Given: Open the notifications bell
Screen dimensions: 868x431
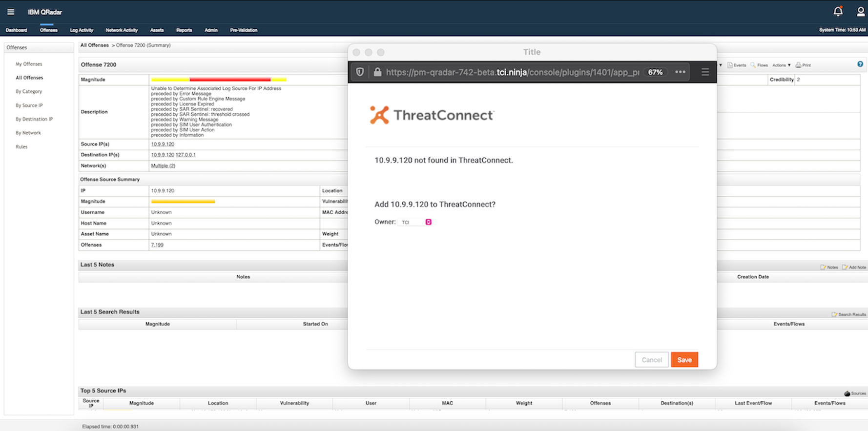Looking at the screenshot, I should pos(838,11).
